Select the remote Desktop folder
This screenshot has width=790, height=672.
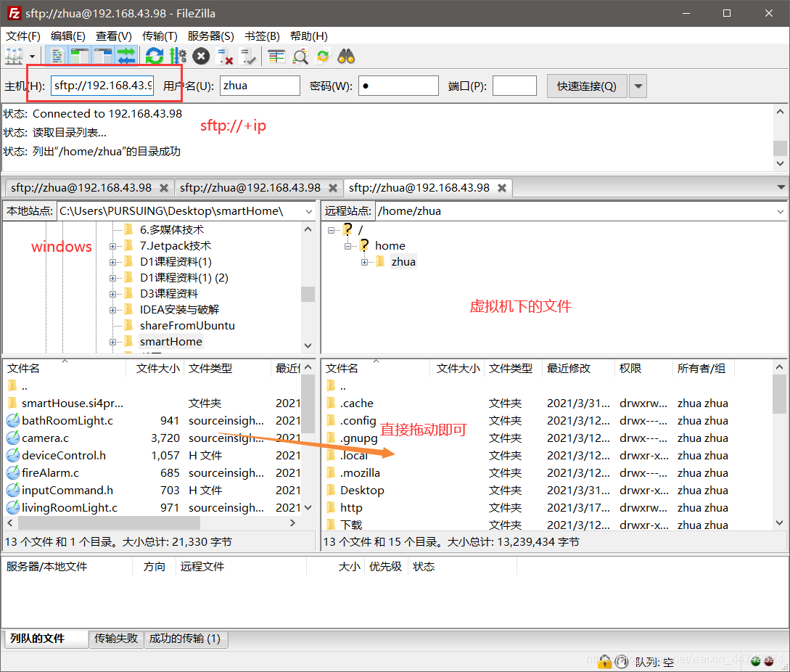pyautogui.click(x=362, y=490)
